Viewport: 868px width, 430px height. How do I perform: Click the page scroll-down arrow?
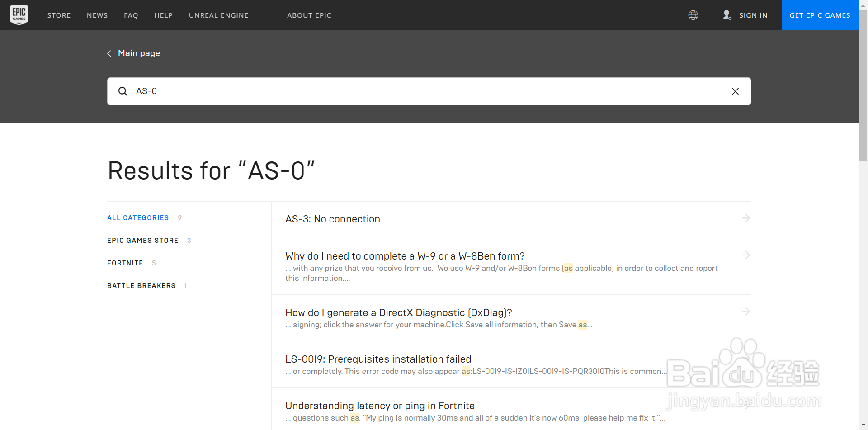[863, 425]
